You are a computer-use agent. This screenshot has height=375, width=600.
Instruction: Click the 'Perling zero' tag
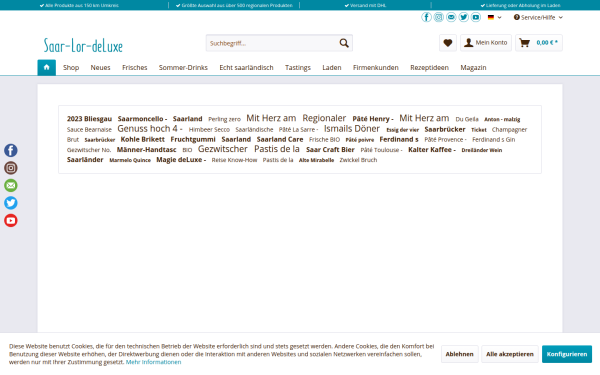point(225,119)
